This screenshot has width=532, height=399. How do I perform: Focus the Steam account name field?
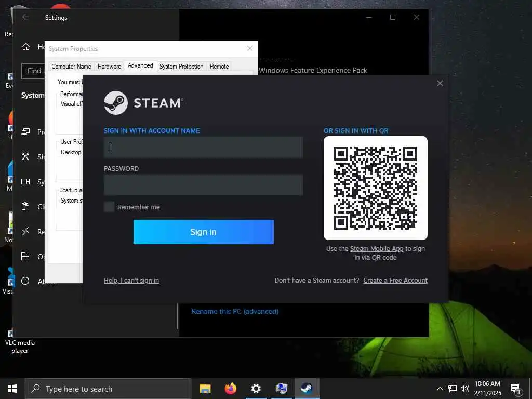203,147
